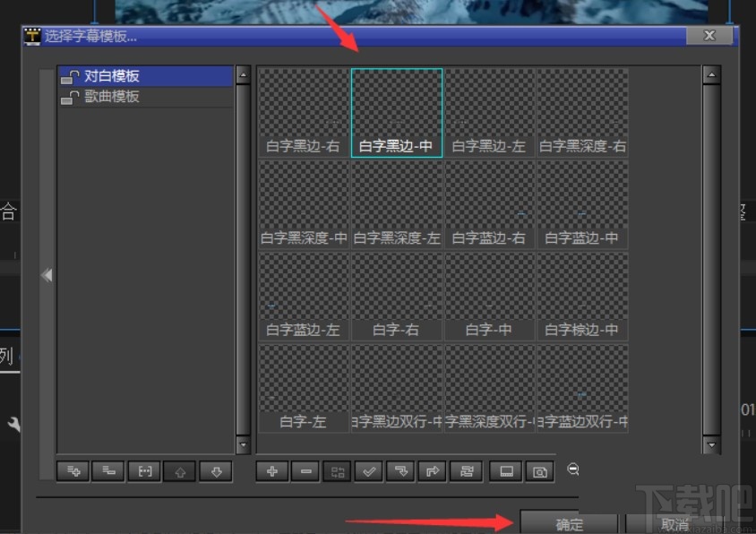Image resolution: width=756 pixels, height=534 pixels.
Task: Click the delete template minus icon
Action: point(304,471)
